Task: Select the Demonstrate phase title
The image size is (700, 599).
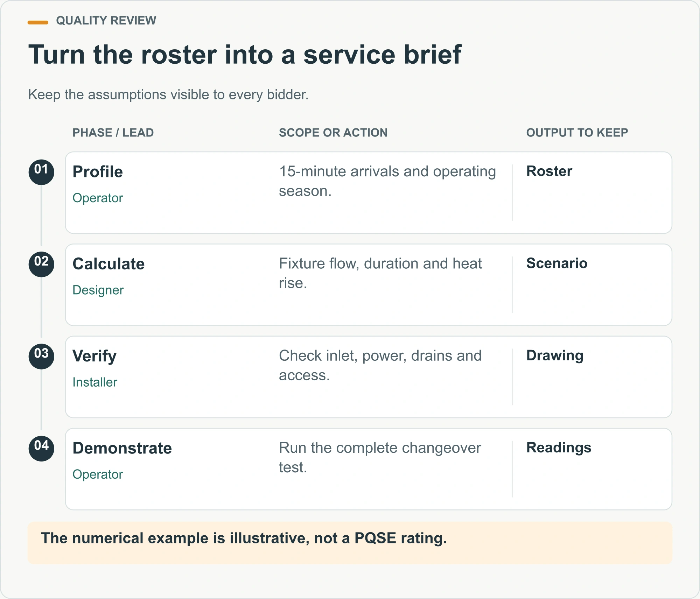Action: (122, 448)
